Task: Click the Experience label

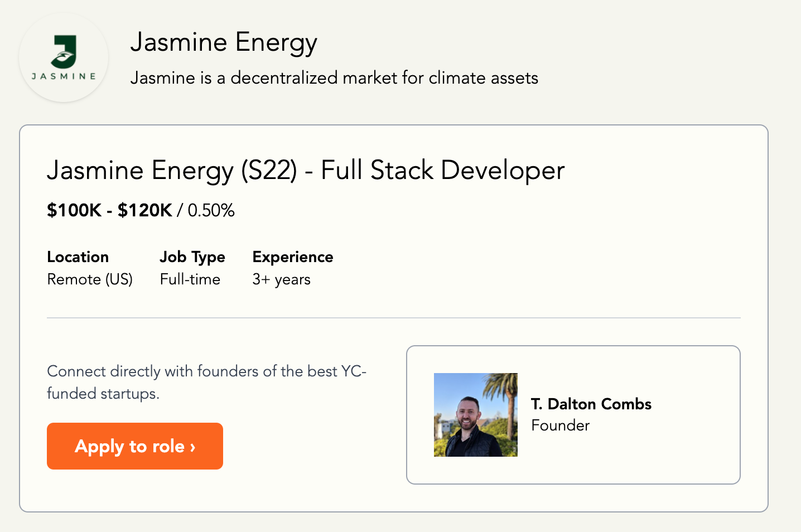Action: [293, 257]
